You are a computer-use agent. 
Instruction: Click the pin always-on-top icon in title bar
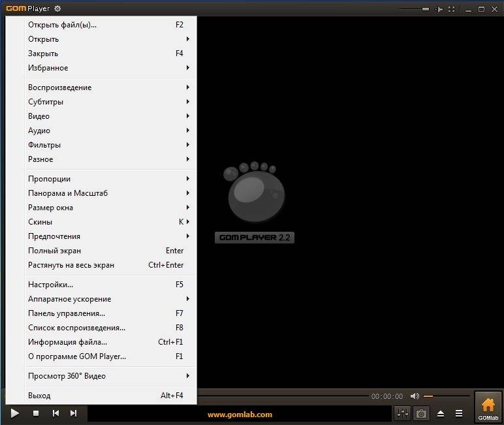pos(439,9)
